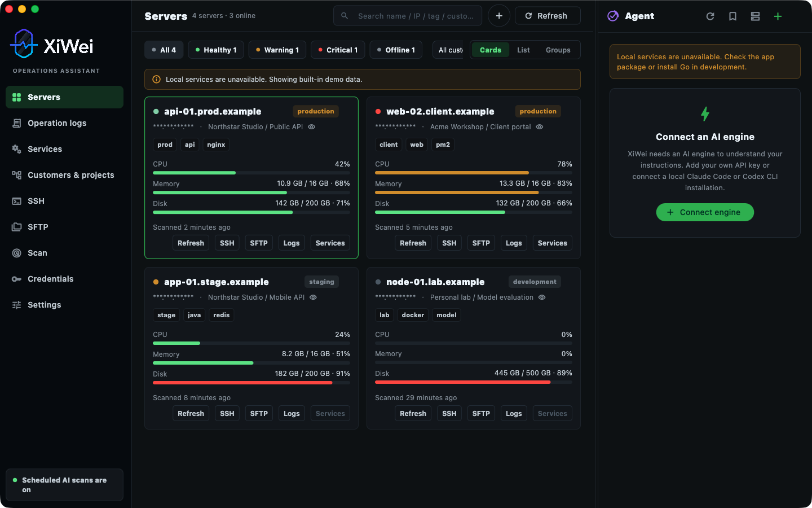
Task: Filter servers by Warning 1
Action: pyautogui.click(x=277, y=50)
